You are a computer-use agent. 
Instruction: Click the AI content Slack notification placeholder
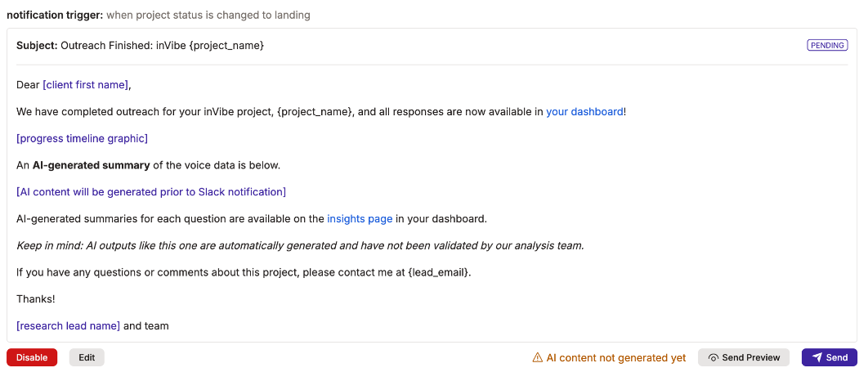tap(151, 192)
